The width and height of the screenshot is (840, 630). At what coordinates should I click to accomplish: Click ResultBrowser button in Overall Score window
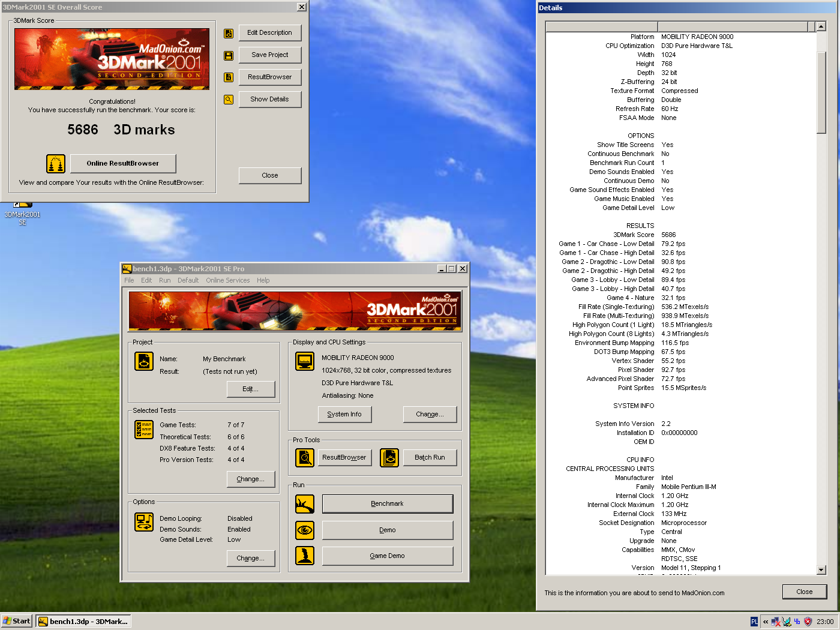[270, 77]
